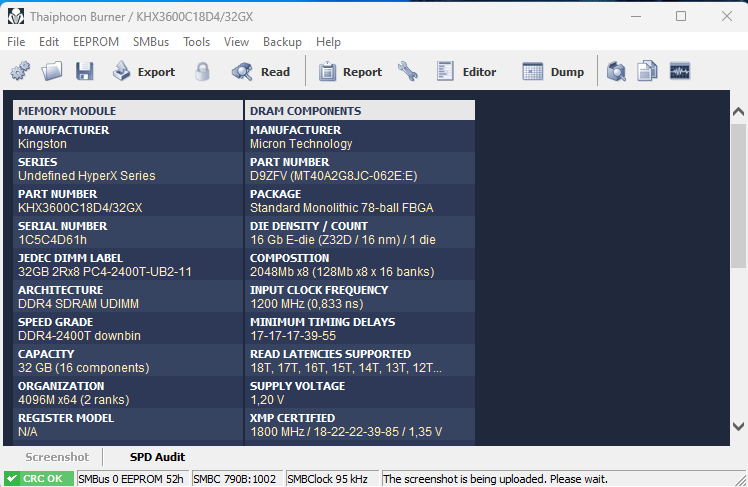Click timing delays 17-17-17-39-55
Image resolution: width=748 pixels, height=487 pixels.
(293, 335)
